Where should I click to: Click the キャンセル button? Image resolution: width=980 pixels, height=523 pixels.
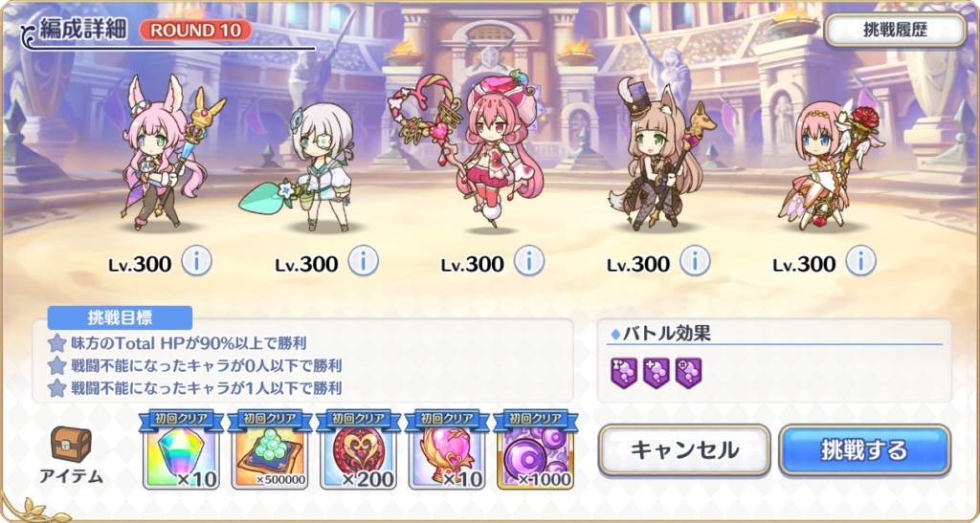[684, 450]
